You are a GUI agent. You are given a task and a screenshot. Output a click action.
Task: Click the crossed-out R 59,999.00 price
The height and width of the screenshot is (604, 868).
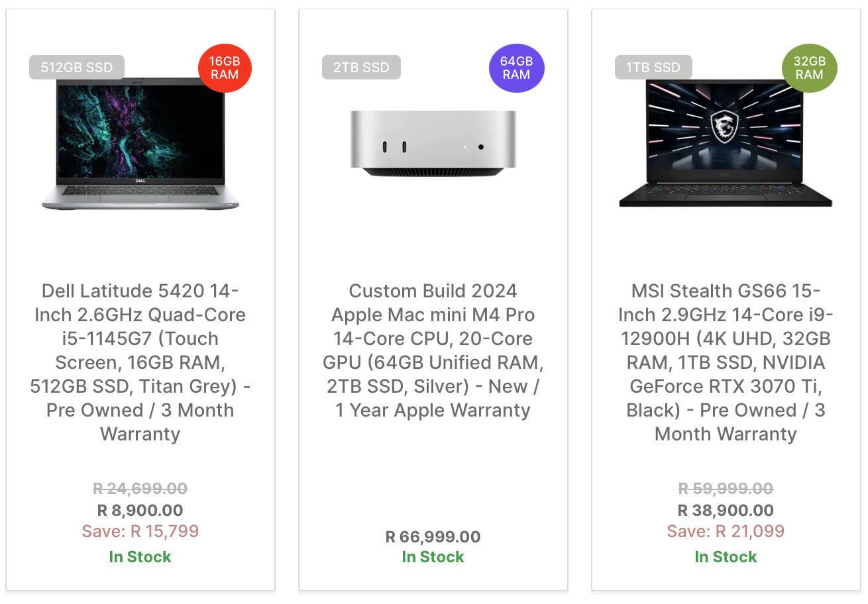click(726, 489)
